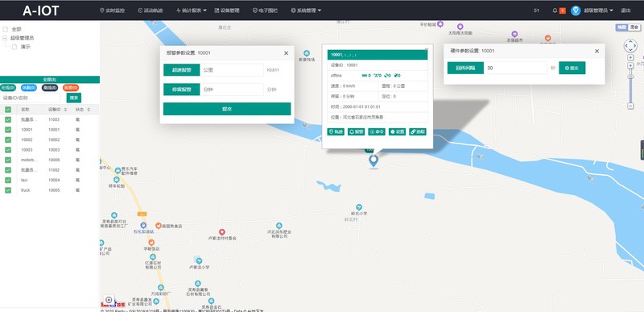Click the 轨迹 track button in device popup

pos(336,131)
